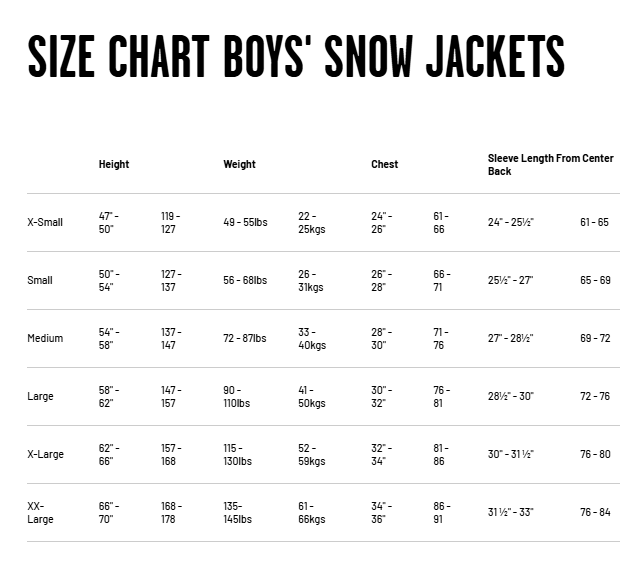Select the 168 - 178 height cell
The height and width of the screenshot is (570, 641).
(171, 513)
